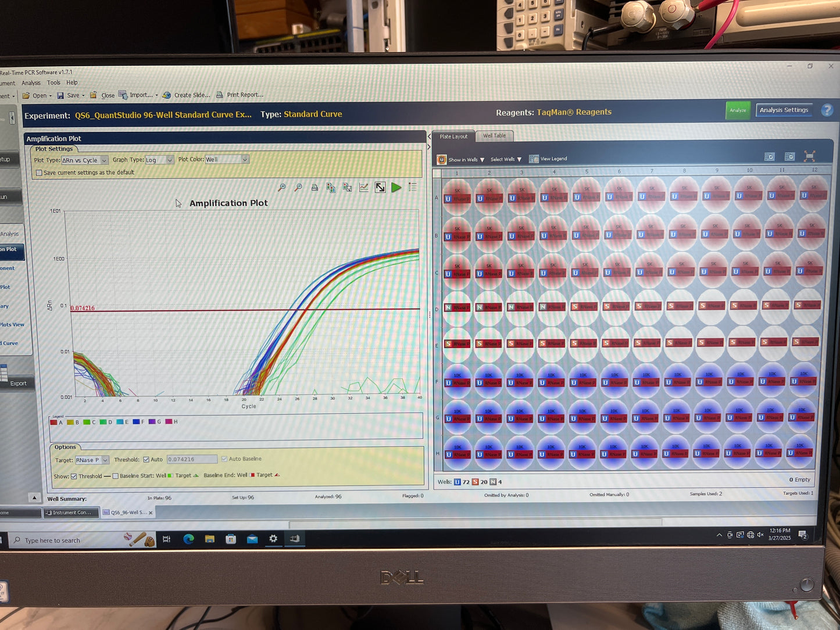Uncheck the Auto threshold checkbox
Screen dimensions: 840x630
pos(146,460)
